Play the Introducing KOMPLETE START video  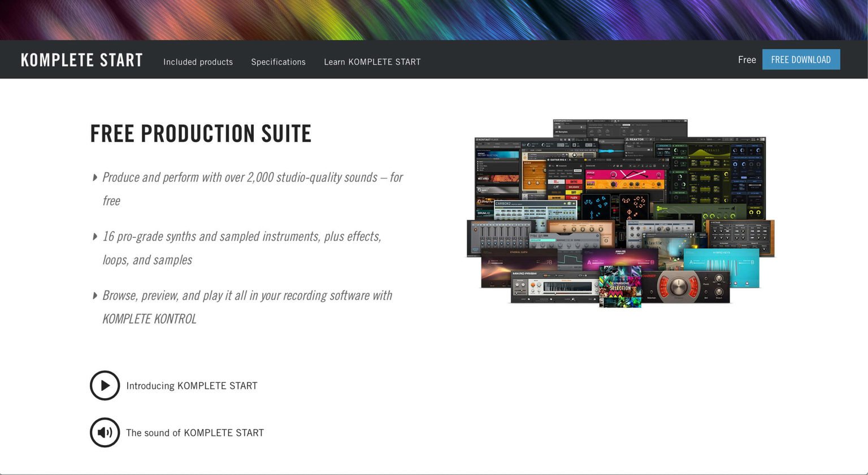tap(105, 386)
